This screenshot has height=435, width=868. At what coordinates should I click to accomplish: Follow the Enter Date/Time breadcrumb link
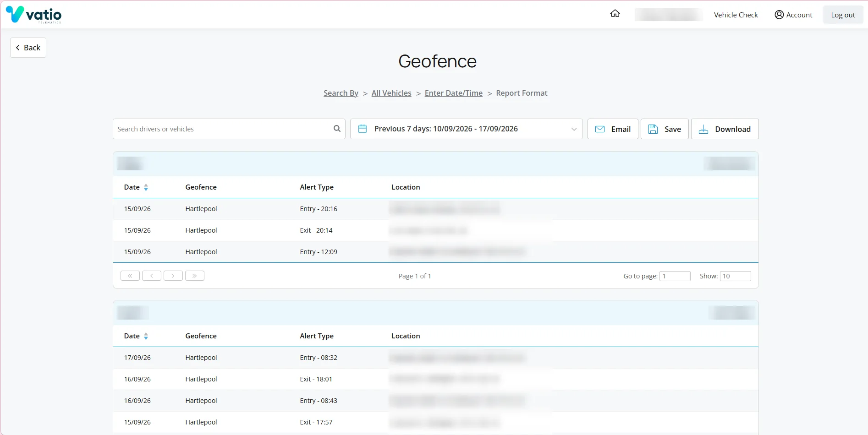454,93
